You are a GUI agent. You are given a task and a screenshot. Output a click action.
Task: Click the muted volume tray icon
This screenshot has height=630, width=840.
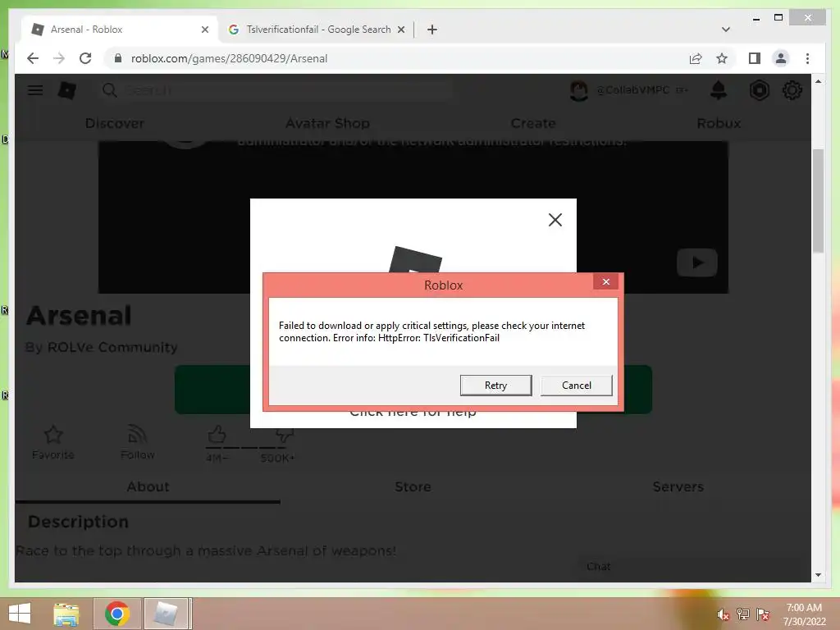click(x=723, y=614)
